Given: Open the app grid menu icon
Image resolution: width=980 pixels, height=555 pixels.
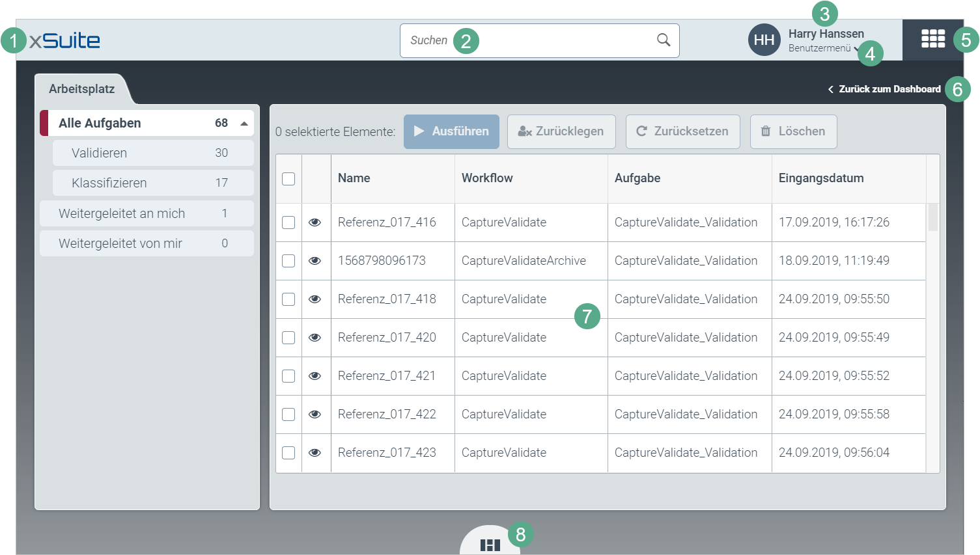Looking at the screenshot, I should click(x=932, y=39).
